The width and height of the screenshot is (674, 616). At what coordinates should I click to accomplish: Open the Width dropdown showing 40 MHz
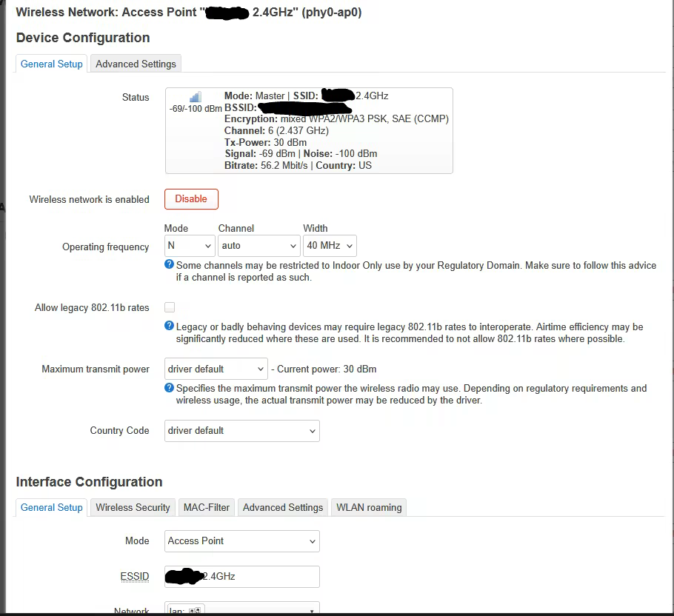pos(330,246)
